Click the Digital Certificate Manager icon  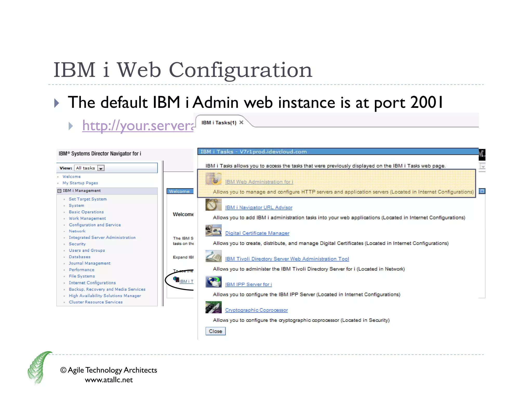[x=213, y=230]
